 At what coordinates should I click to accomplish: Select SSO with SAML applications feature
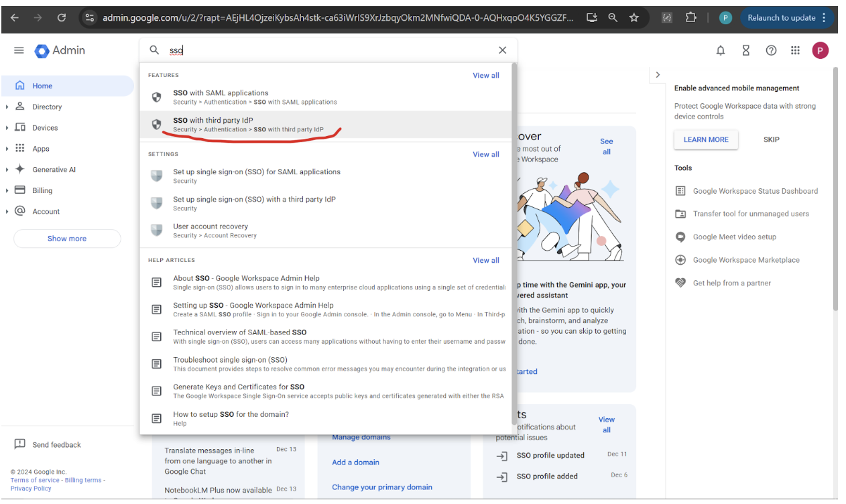pyautogui.click(x=326, y=97)
